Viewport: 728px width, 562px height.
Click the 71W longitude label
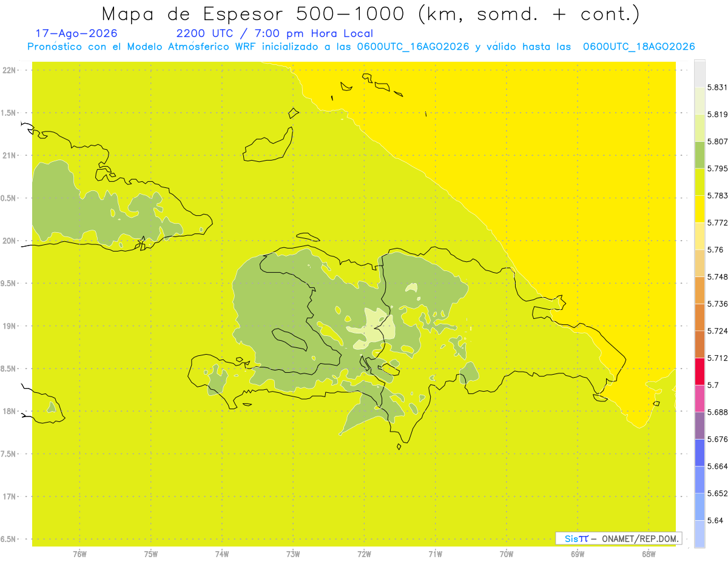(435, 554)
